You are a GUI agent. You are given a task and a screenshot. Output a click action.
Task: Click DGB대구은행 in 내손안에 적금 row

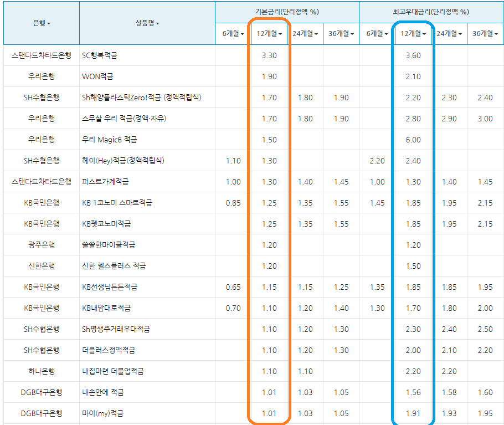click(42, 392)
